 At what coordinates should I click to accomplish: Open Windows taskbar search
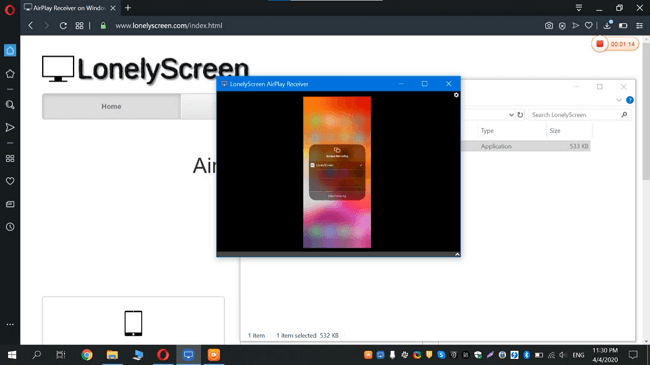pyautogui.click(x=36, y=355)
